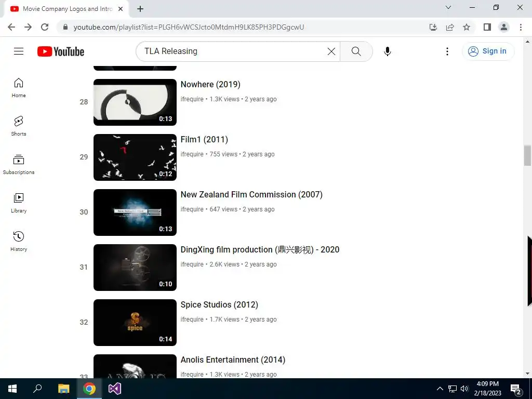Screen dimensions: 532x399
Task: Open Visual Studio from taskbar
Action: pyautogui.click(x=115, y=389)
